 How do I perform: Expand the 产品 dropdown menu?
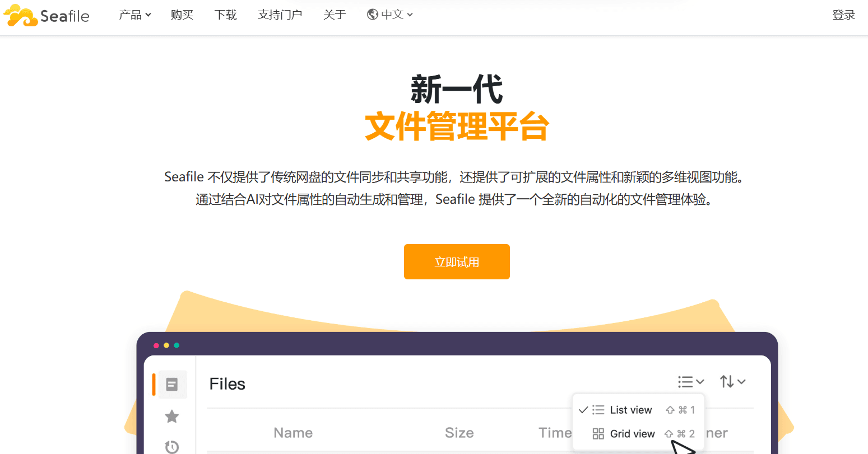tap(135, 15)
